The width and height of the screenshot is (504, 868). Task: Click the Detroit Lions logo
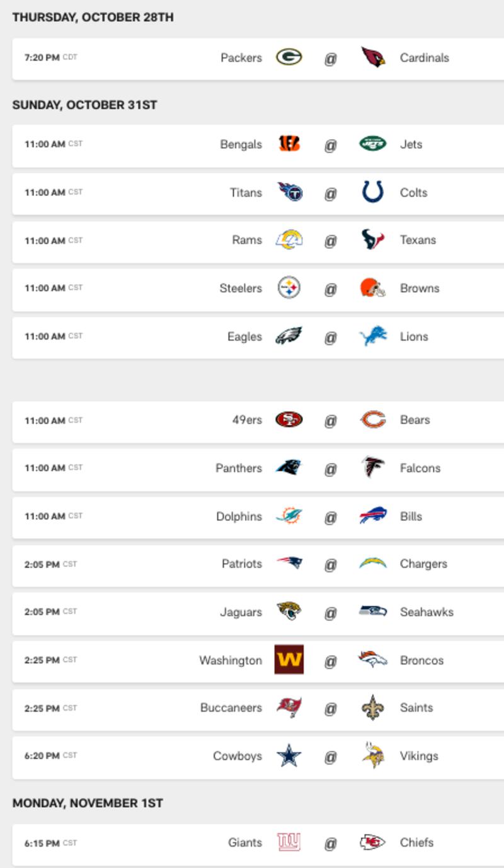pyautogui.click(x=373, y=336)
